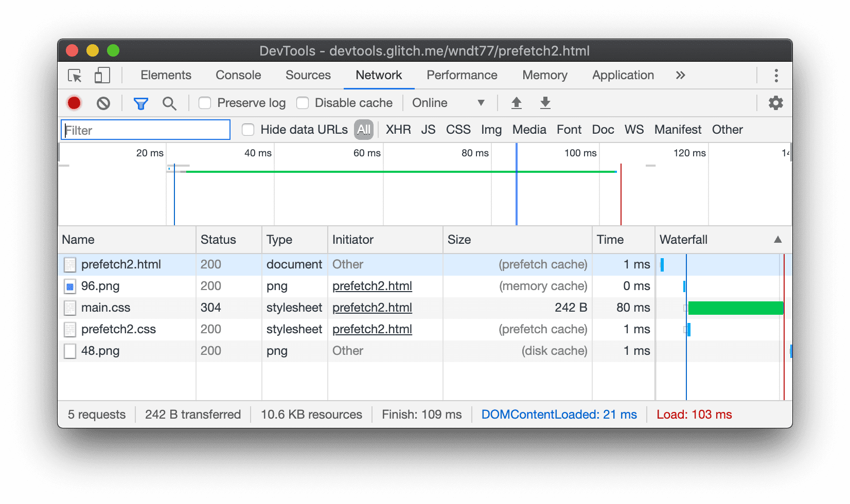
Task: Switch to the Console tab
Action: click(x=238, y=75)
